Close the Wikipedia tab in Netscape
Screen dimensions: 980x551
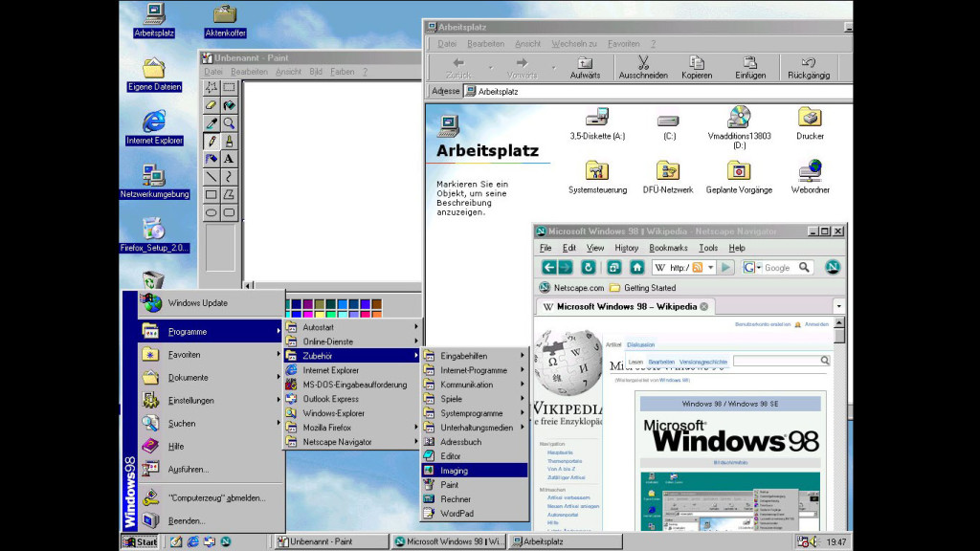(x=703, y=307)
